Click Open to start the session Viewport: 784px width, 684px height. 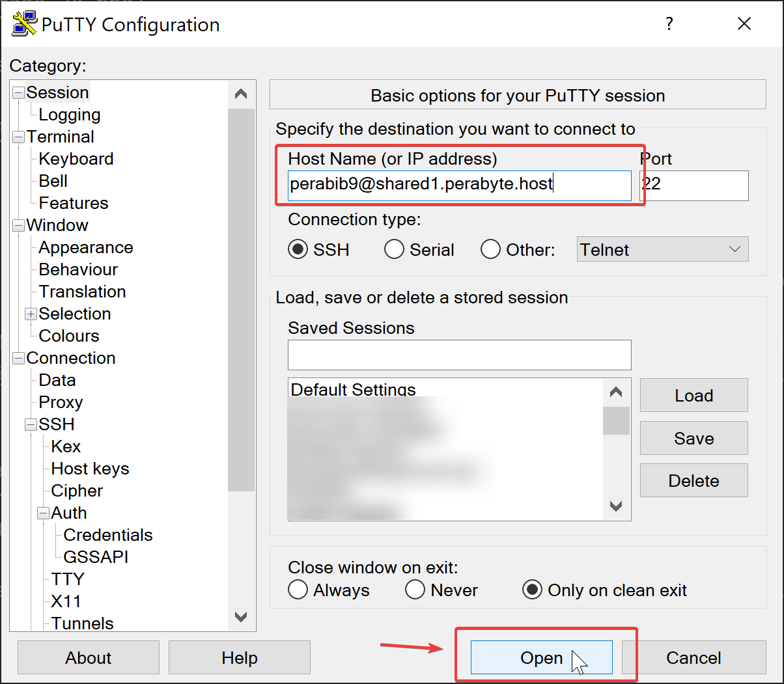tap(541, 658)
